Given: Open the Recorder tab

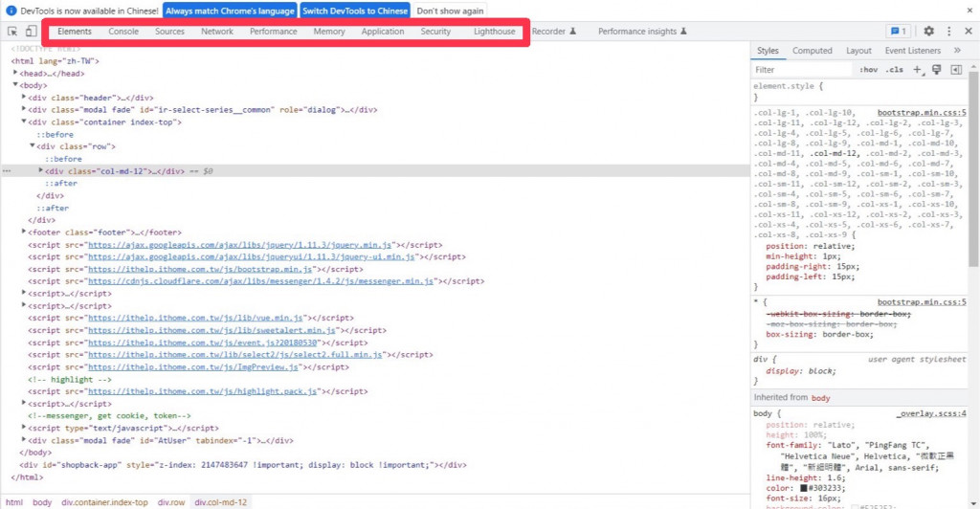Looking at the screenshot, I should point(554,32).
